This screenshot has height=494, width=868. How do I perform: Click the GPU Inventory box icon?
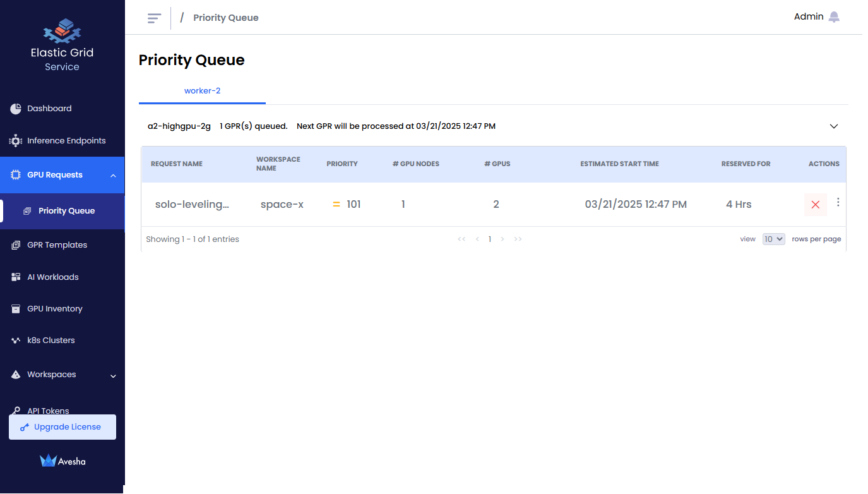[16, 309]
